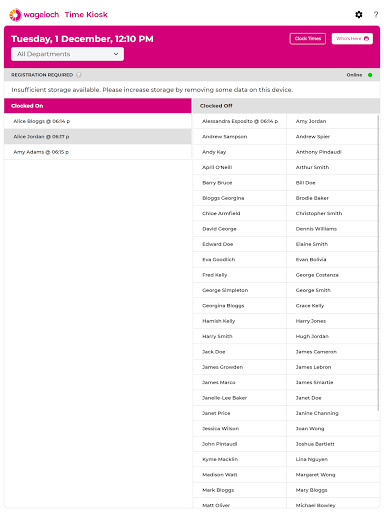Click the Registration Required info icon
This screenshot has width=384, height=512.
(79, 75)
